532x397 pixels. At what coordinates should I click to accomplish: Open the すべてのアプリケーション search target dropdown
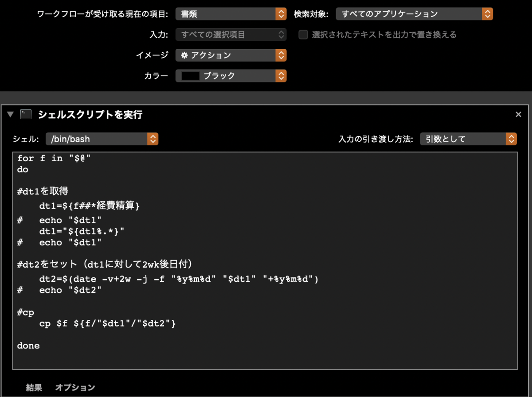(415, 14)
